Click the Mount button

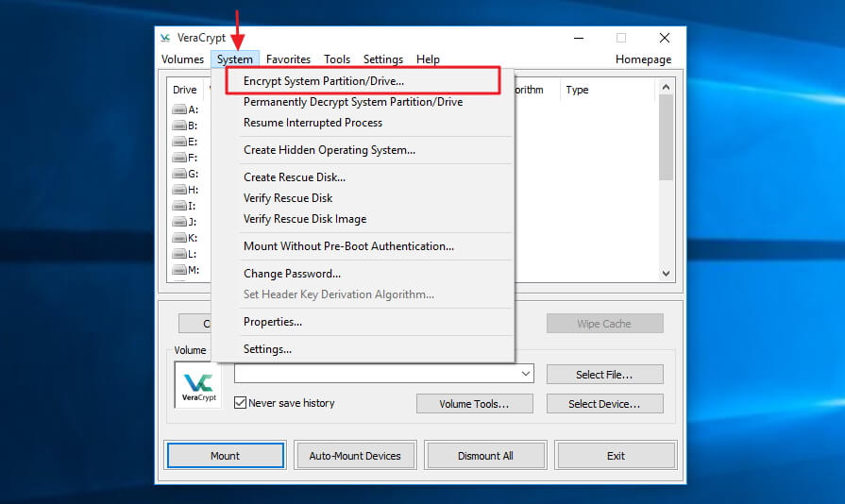coord(226,456)
